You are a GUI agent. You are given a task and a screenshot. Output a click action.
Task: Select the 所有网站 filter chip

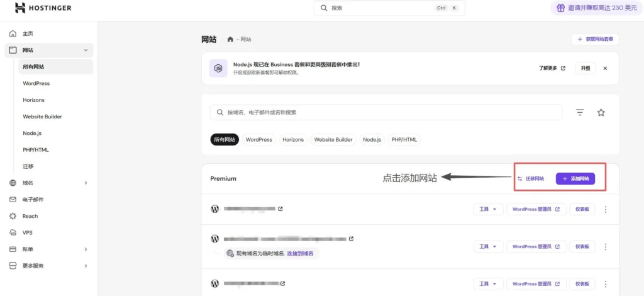225,140
